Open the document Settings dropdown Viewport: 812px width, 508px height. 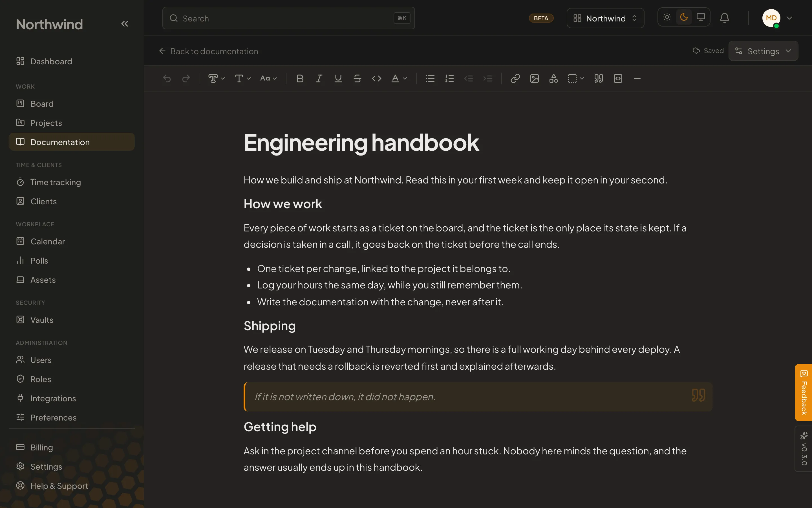tap(763, 51)
